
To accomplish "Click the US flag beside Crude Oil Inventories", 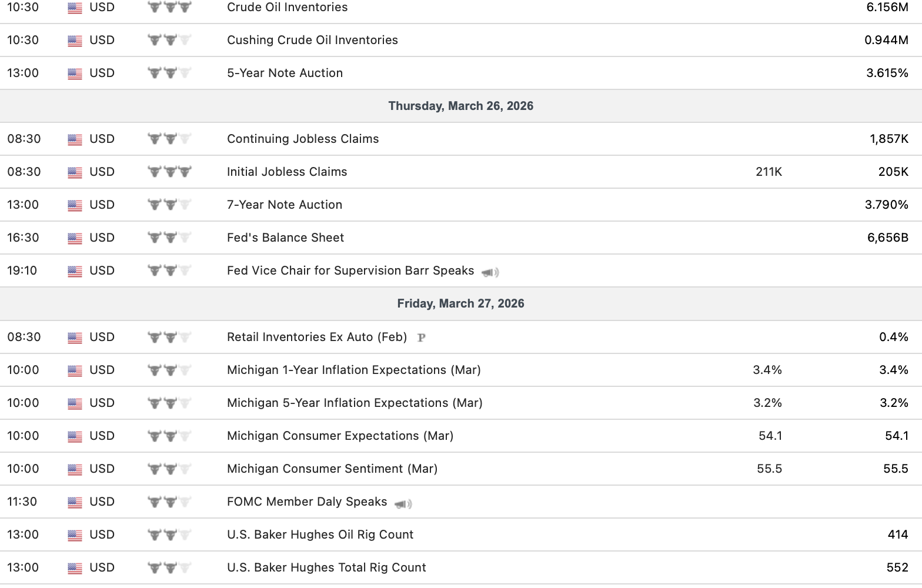I will point(75,8).
